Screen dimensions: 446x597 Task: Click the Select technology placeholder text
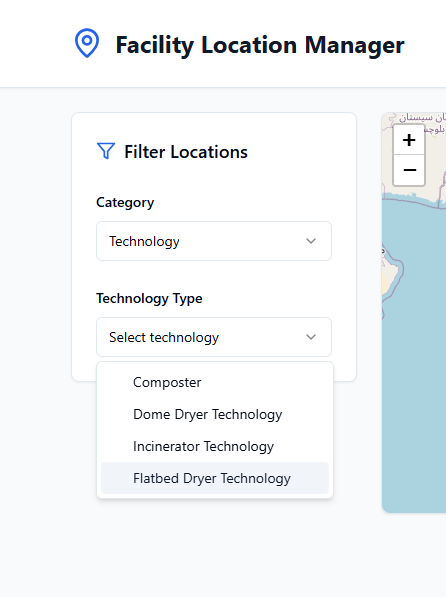pos(164,337)
